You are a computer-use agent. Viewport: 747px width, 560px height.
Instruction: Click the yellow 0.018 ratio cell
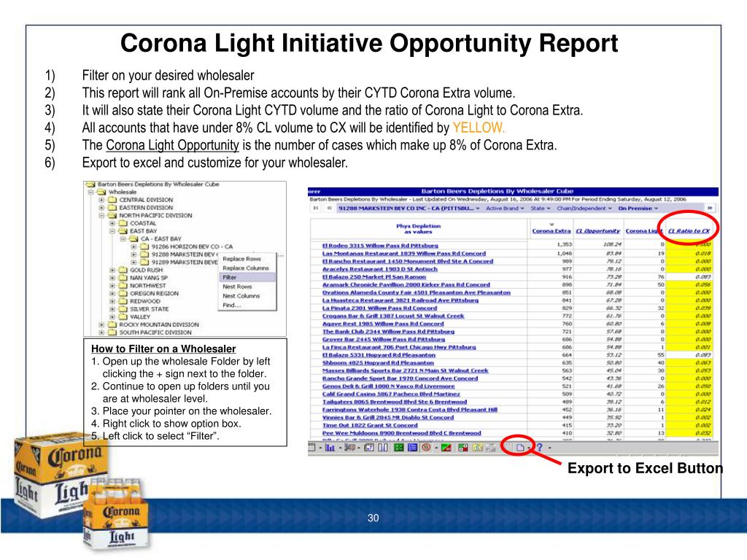[689, 253]
